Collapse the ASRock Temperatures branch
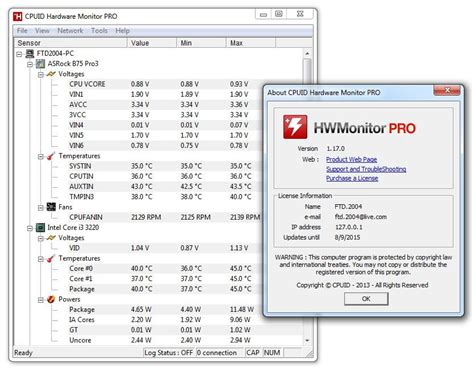This screenshot has width=474, height=371. [41, 157]
